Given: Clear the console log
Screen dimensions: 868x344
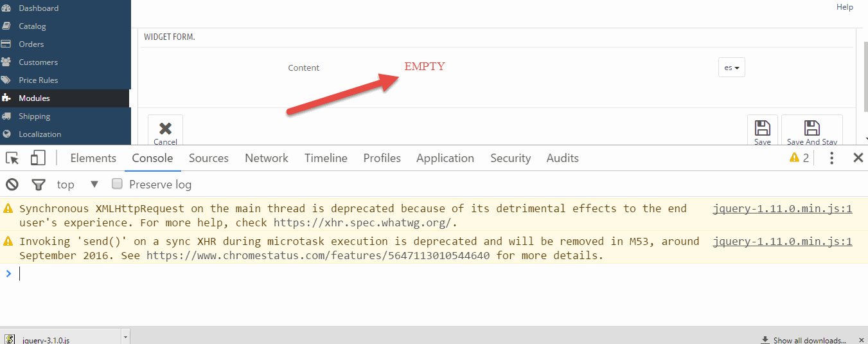Looking at the screenshot, I should click(x=12, y=185).
